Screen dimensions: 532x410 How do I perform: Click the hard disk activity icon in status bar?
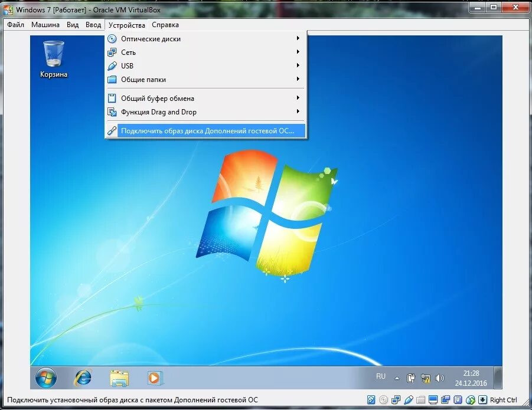click(371, 400)
